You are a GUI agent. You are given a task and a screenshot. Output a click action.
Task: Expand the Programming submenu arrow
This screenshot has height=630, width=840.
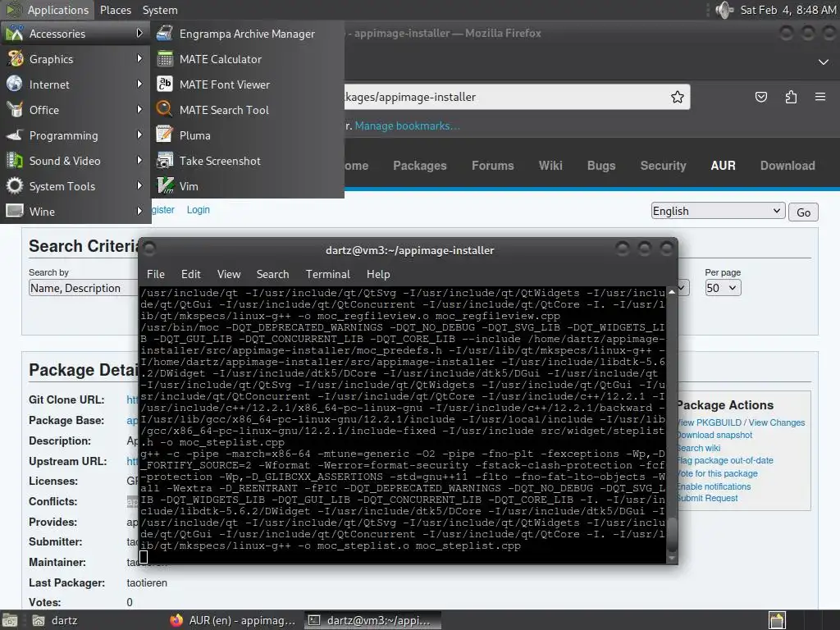139,135
